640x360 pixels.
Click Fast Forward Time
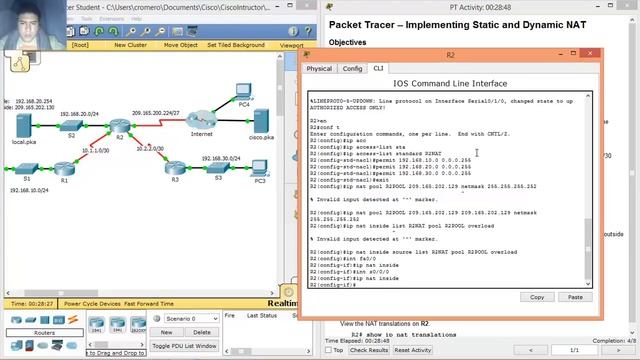click(x=149, y=304)
